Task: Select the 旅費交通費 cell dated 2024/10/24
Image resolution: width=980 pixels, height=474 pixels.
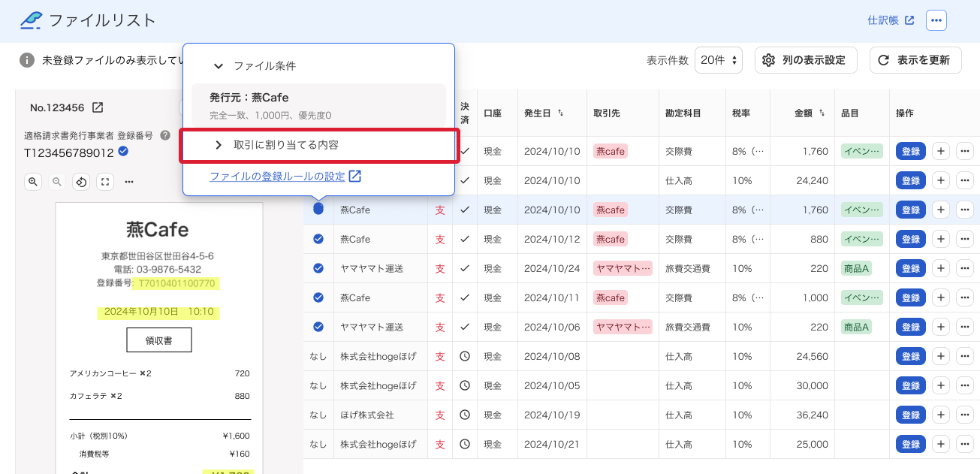Action: 692,268
